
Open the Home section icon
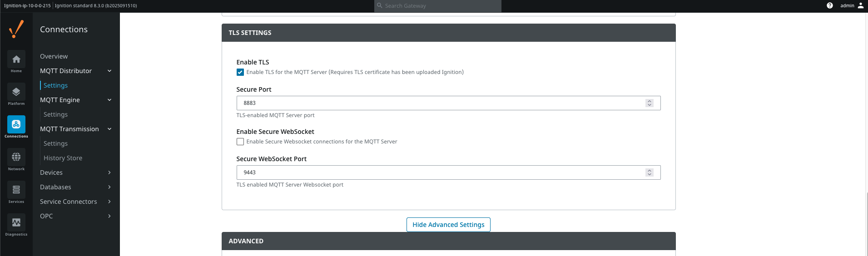pos(16,59)
